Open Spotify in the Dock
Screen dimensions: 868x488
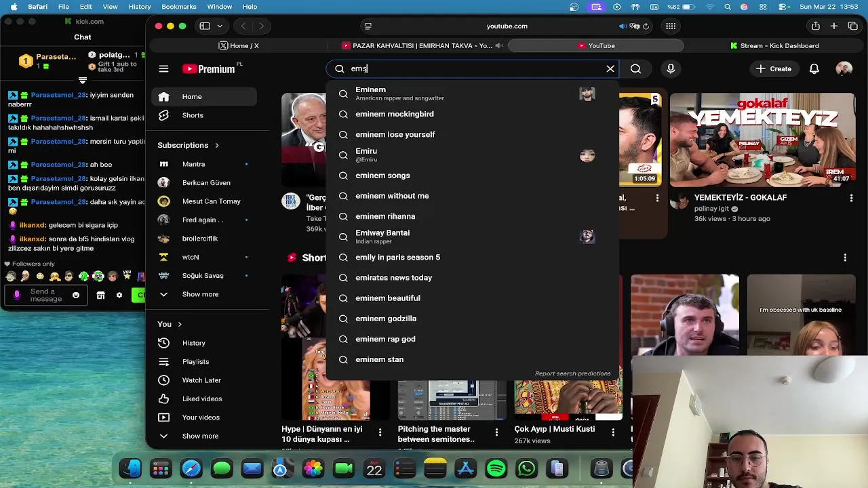pyautogui.click(x=496, y=469)
